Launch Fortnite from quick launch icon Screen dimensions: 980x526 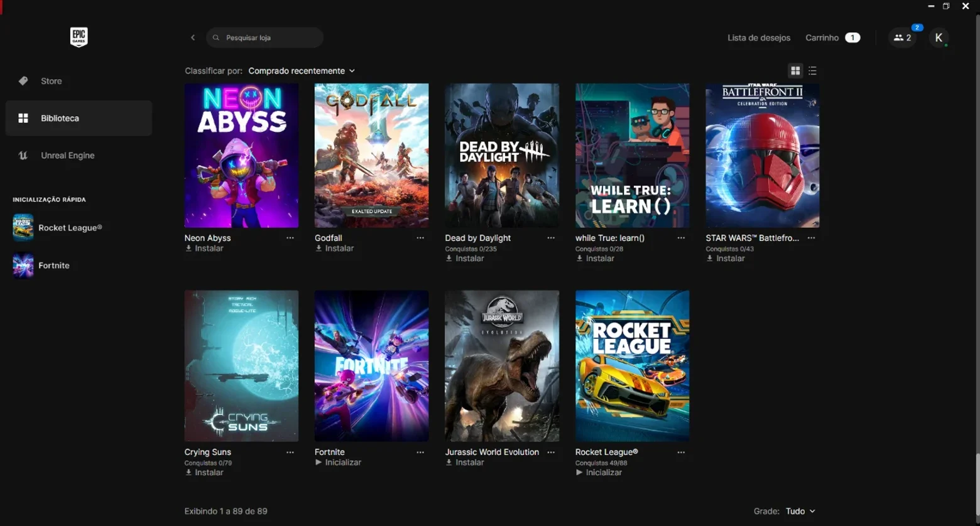[23, 266]
